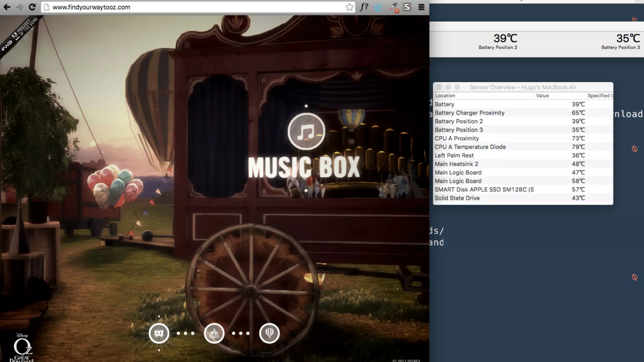Focus the URL address bar

coord(198,7)
